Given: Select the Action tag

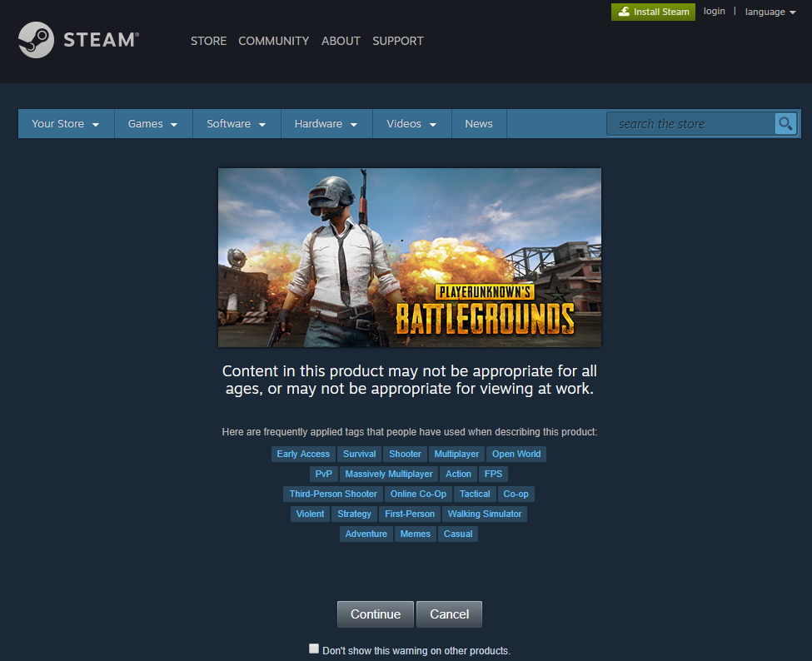Looking at the screenshot, I should coord(458,475).
